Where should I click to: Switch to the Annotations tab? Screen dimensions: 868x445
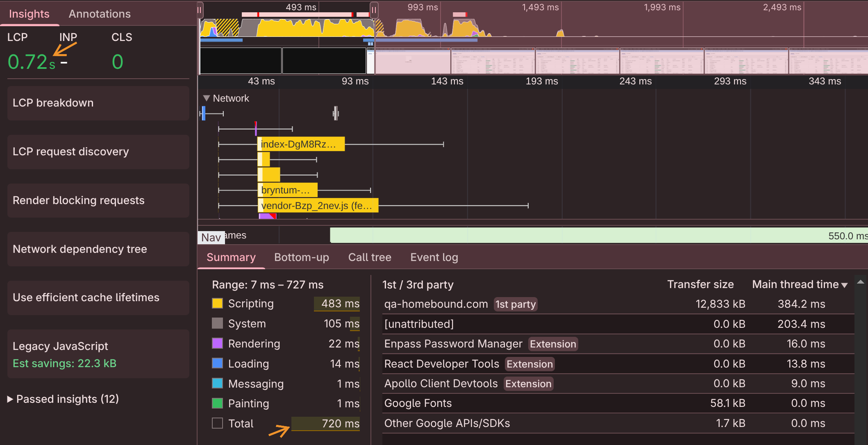click(x=100, y=14)
